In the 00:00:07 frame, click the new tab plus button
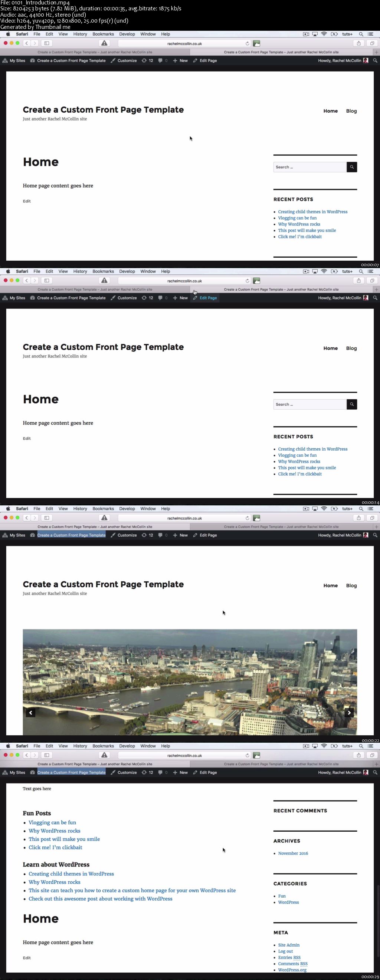Viewport: 380px width, 980px height. tap(376, 52)
